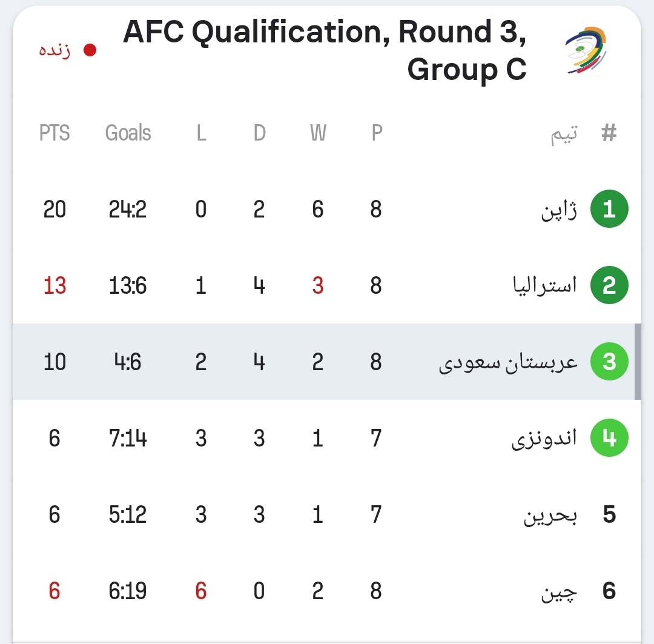Click the AFC Qualification Round 3 title
The width and height of the screenshot is (654, 644).
tap(325, 50)
